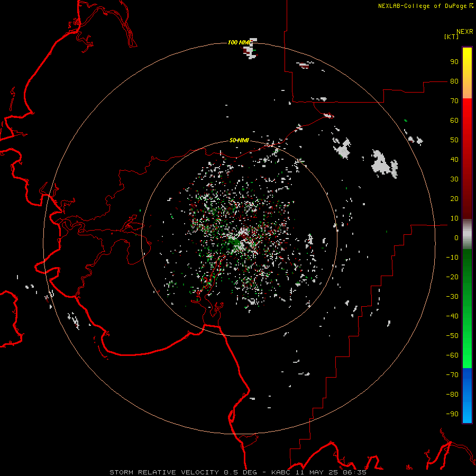This screenshot has height=476, width=476.
Task: Click the positive 50 value on the velocity scale
Action: pyautogui.click(x=454, y=140)
